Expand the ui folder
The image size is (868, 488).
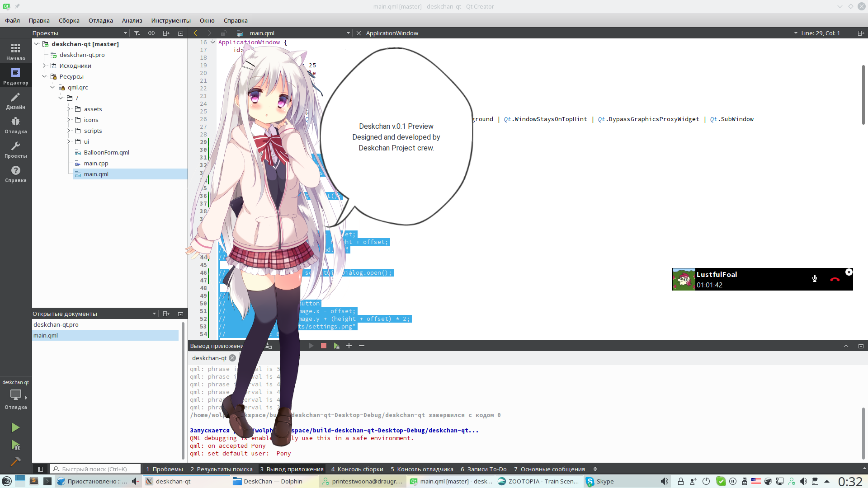(69, 141)
